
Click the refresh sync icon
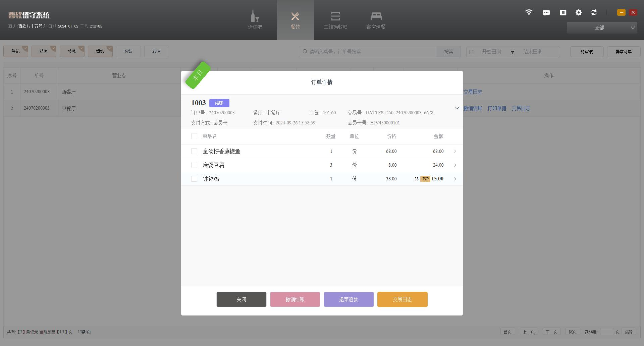(594, 12)
